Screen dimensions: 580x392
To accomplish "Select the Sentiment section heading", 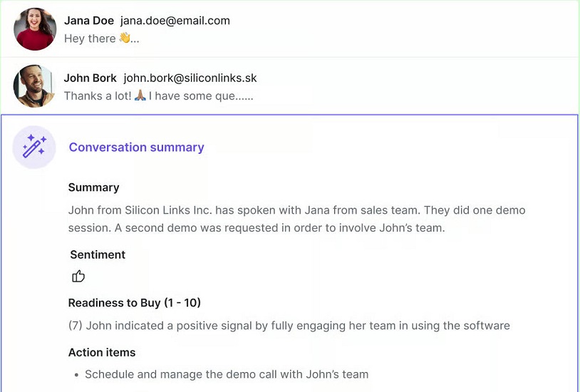I will click(98, 254).
